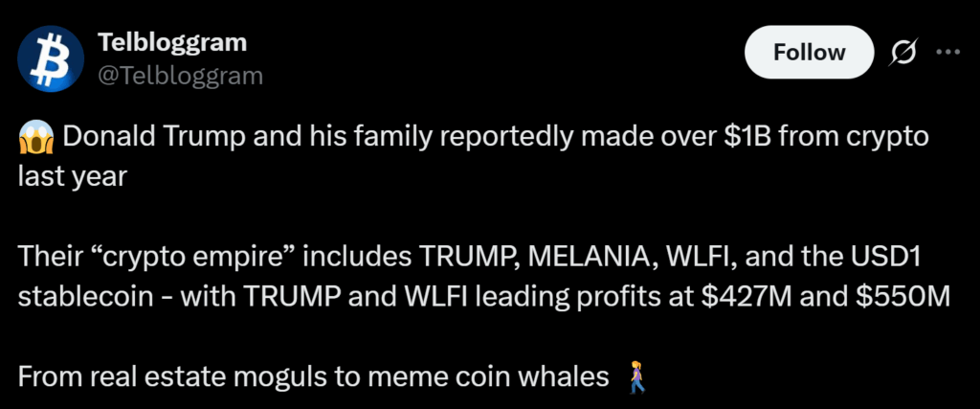Follow the Telbloggram account
The height and width of the screenshot is (409, 980).
tap(809, 53)
